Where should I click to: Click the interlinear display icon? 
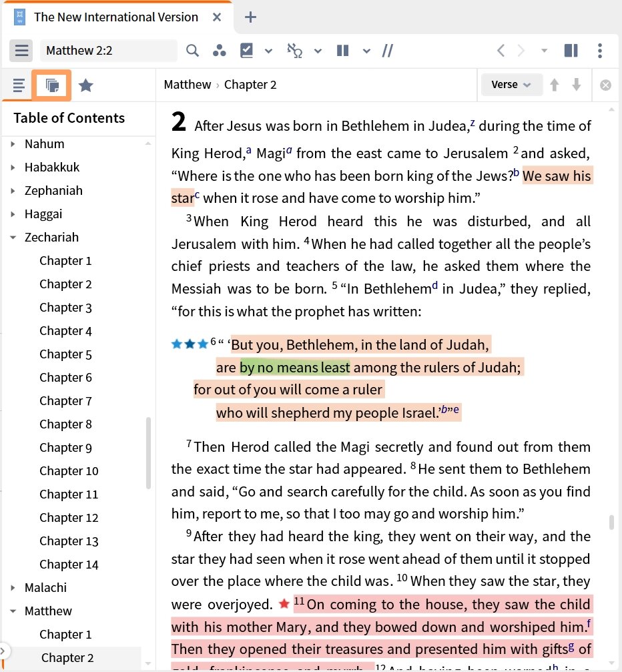pyautogui.click(x=295, y=51)
